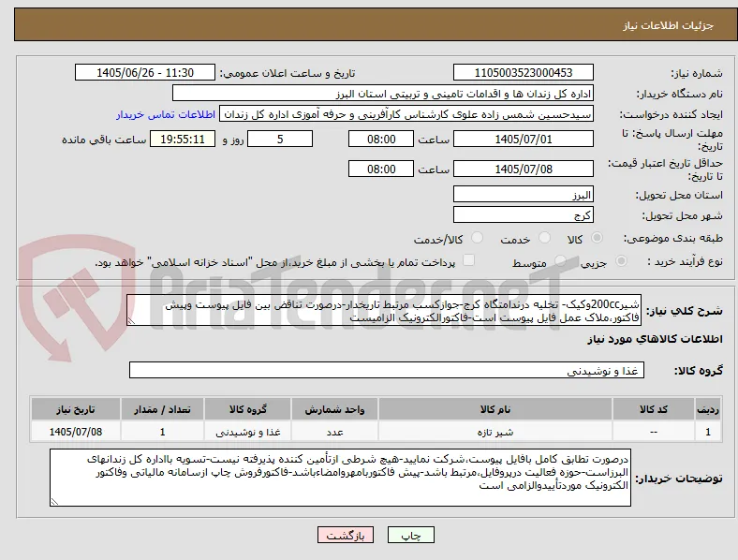The image size is (738, 560).
Task: Click the resize grip of buyer notes area
Action: (x=54, y=502)
